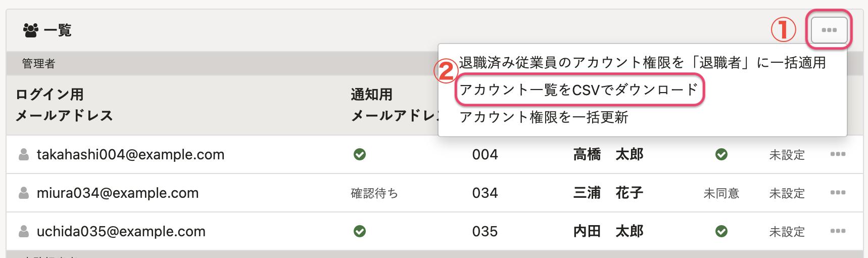The width and height of the screenshot is (868, 258).
Task: Open the top-right ellipsis menu button
Action: 829,30
